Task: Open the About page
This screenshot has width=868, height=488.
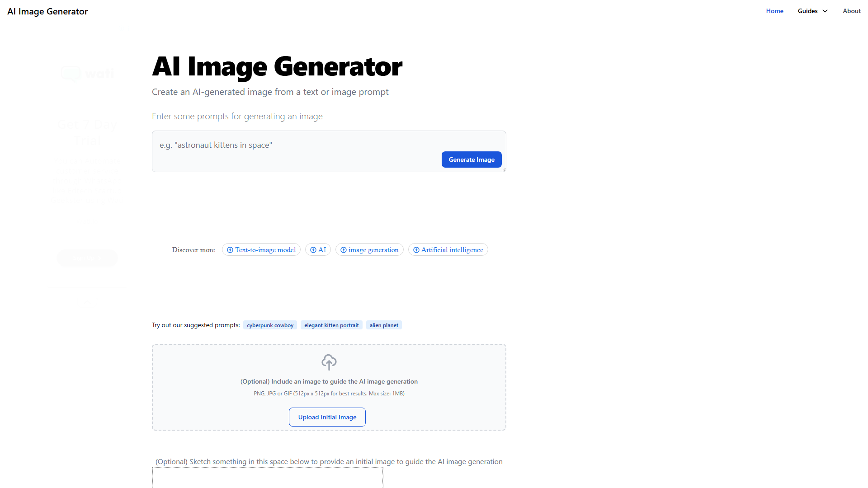Action: tap(851, 11)
